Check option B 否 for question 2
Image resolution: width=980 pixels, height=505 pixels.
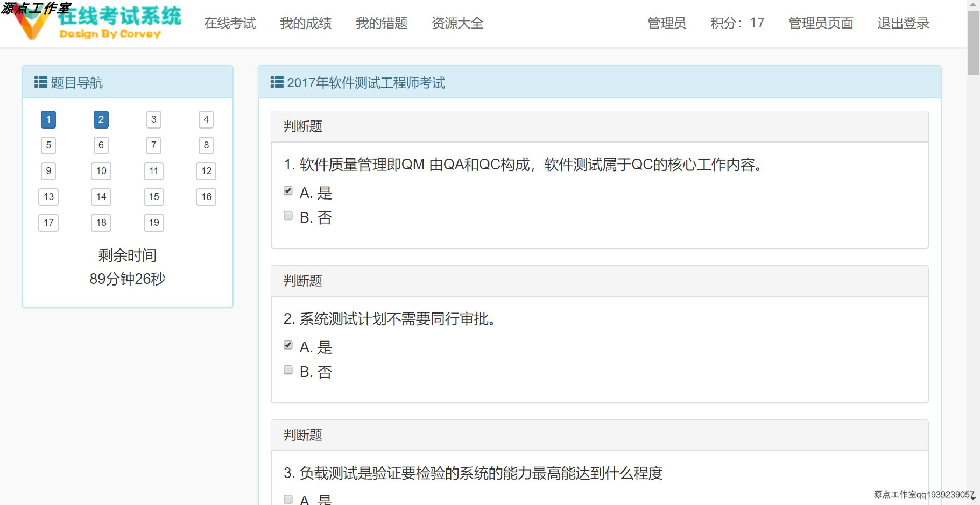click(287, 369)
